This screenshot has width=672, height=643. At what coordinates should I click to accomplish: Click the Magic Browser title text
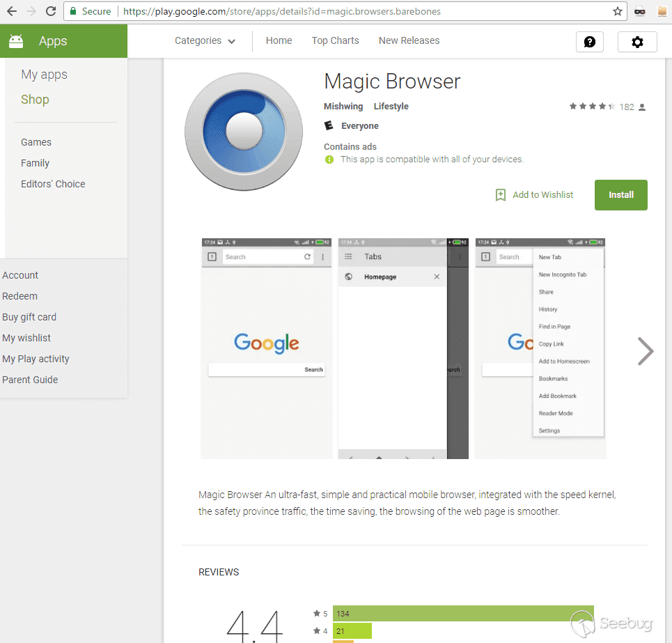[392, 82]
